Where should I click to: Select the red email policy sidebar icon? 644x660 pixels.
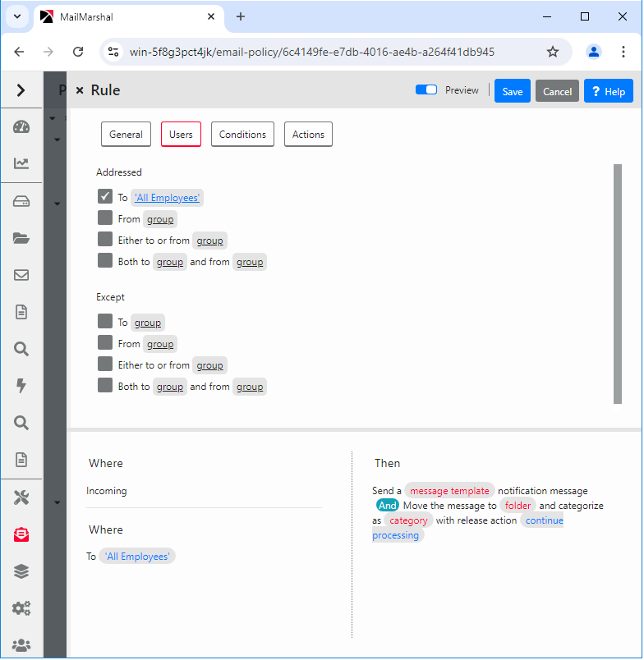(21, 534)
